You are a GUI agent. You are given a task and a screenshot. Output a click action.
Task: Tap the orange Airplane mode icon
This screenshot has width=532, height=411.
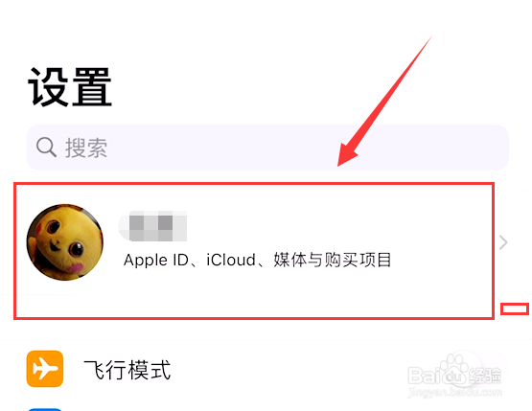point(45,369)
